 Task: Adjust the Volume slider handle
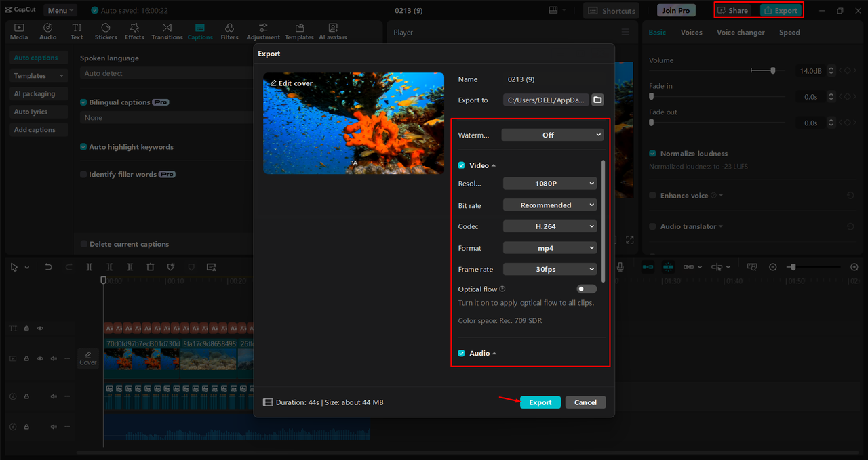[773, 70]
